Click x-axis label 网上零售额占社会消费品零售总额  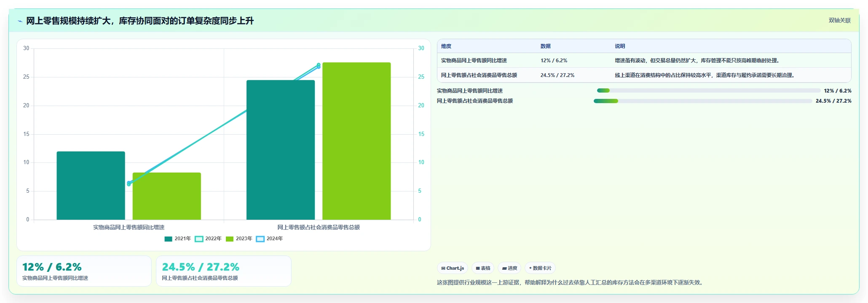[x=319, y=227]
